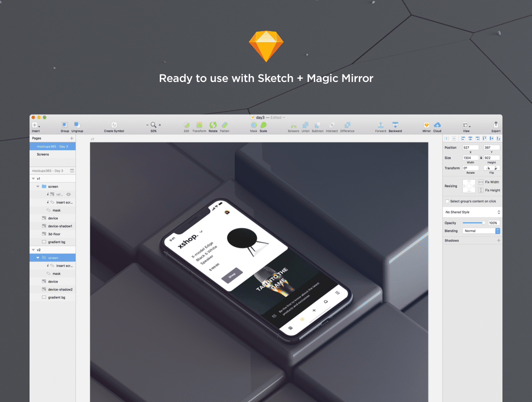Click the Width size input field
The width and height of the screenshot is (532, 402).
click(x=470, y=158)
